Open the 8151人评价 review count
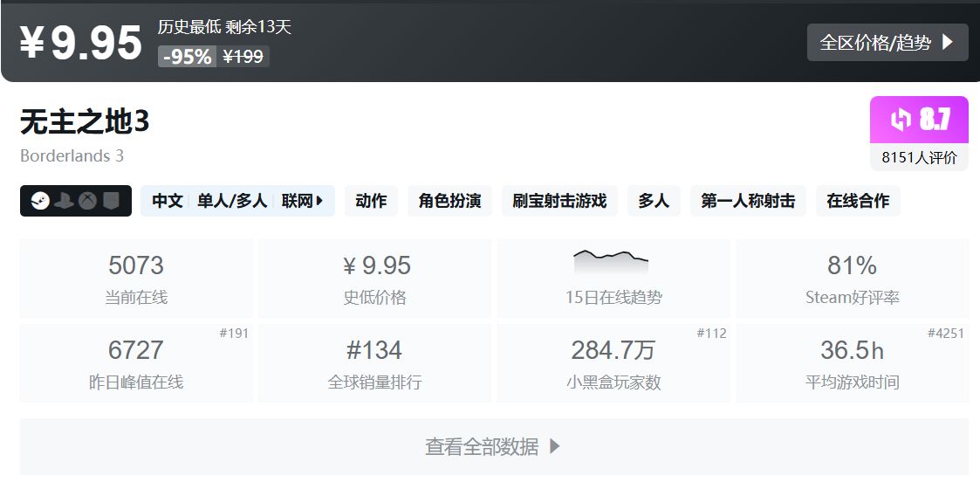This screenshot has height=489, width=980. (x=920, y=157)
